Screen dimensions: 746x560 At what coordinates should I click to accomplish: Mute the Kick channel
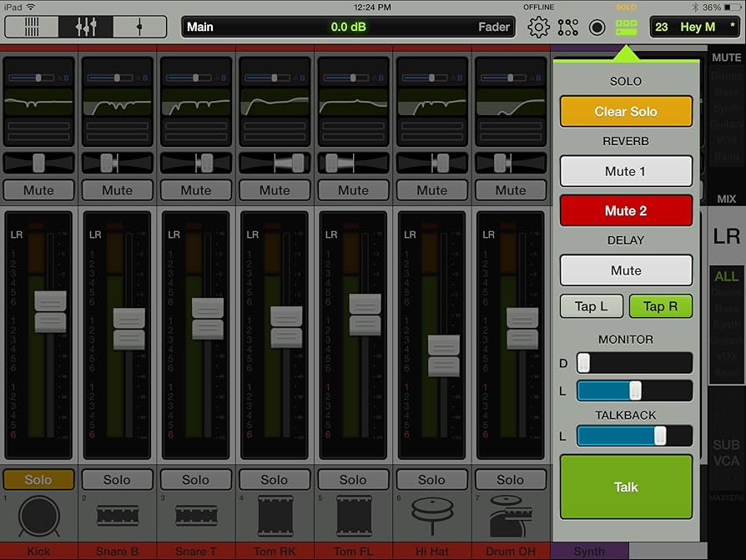tap(38, 190)
